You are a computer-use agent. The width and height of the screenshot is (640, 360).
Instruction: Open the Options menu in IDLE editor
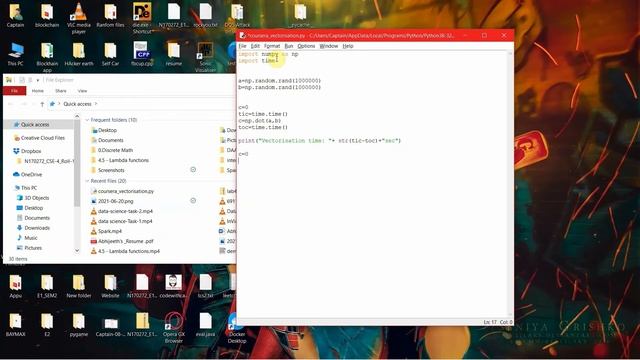pyautogui.click(x=306, y=46)
